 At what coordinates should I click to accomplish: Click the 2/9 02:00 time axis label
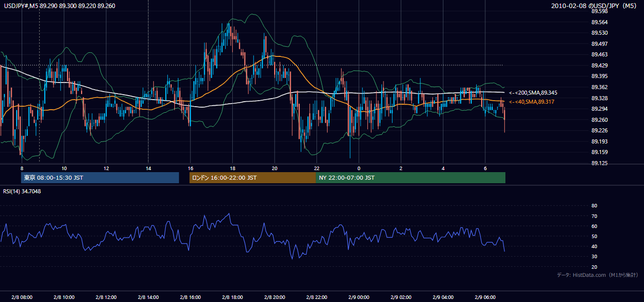pyautogui.click(x=401, y=297)
